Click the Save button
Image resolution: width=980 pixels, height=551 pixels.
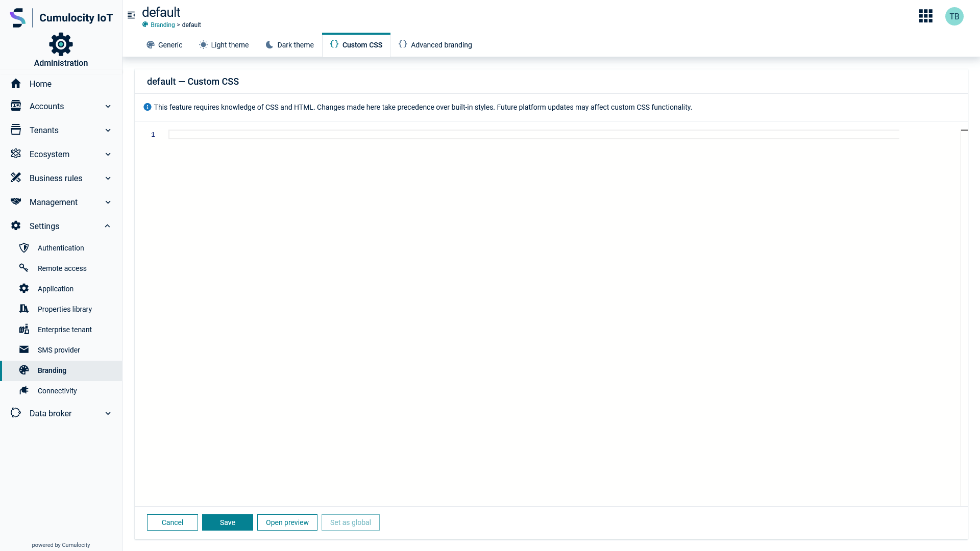point(228,522)
